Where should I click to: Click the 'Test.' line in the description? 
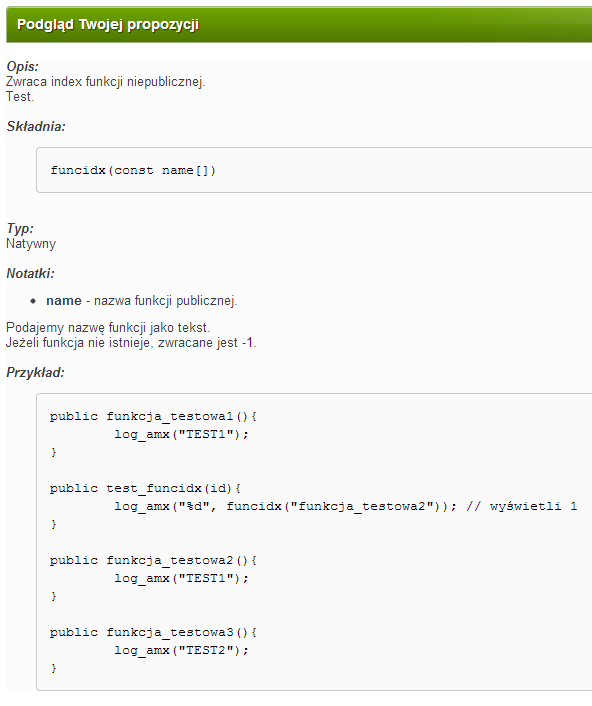click(20, 96)
